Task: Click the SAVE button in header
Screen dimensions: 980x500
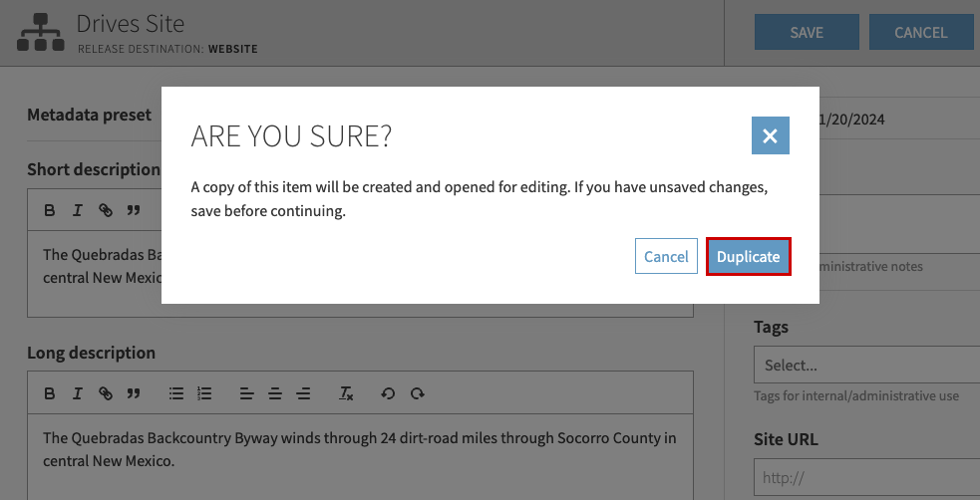Action: click(x=806, y=32)
